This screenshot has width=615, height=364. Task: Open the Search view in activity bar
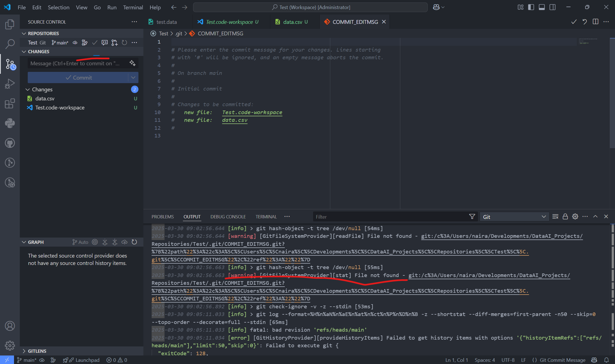10,44
